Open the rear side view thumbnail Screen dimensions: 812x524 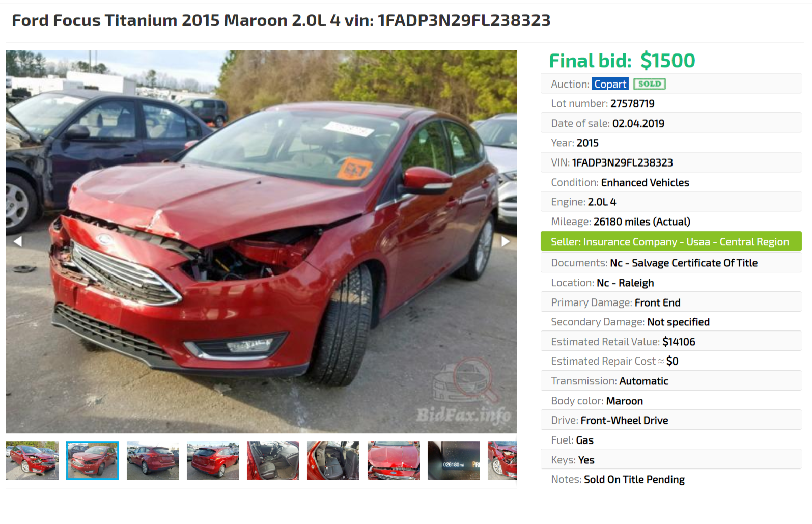[153, 460]
